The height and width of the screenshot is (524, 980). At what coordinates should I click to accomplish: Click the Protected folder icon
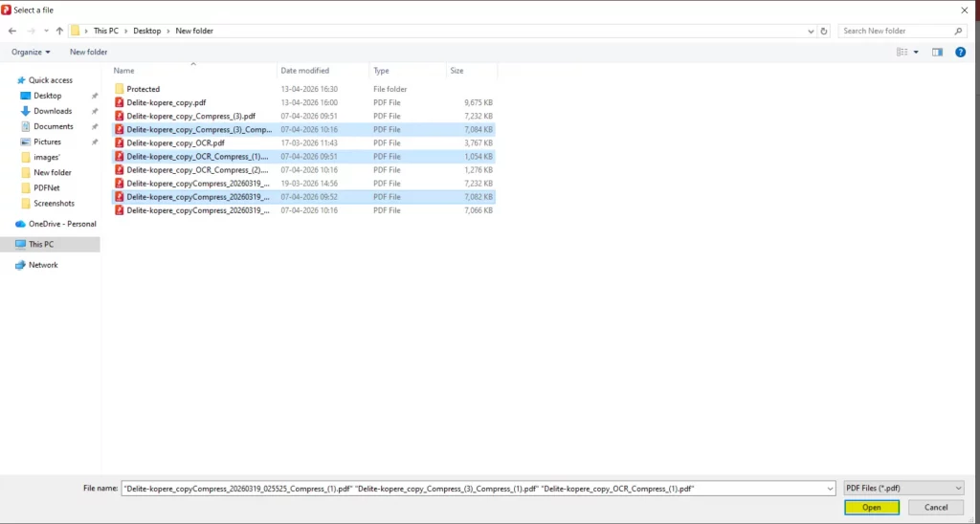coord(119,89)
